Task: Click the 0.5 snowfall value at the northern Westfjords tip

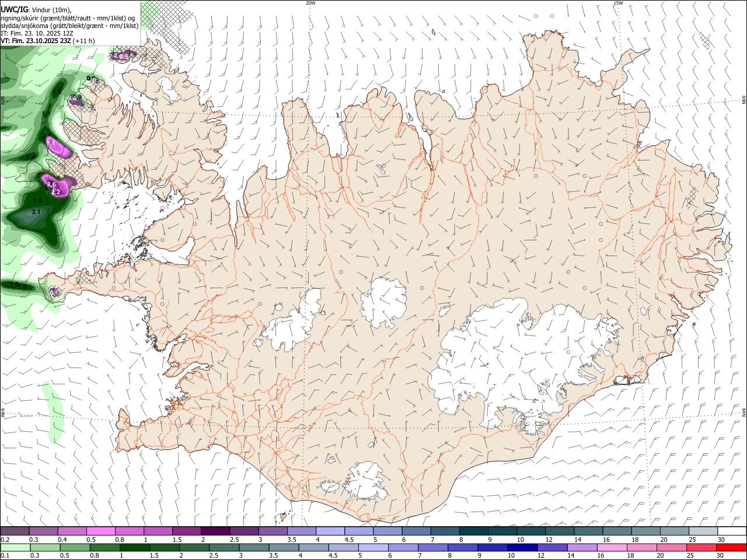Action: click(124, 57)
